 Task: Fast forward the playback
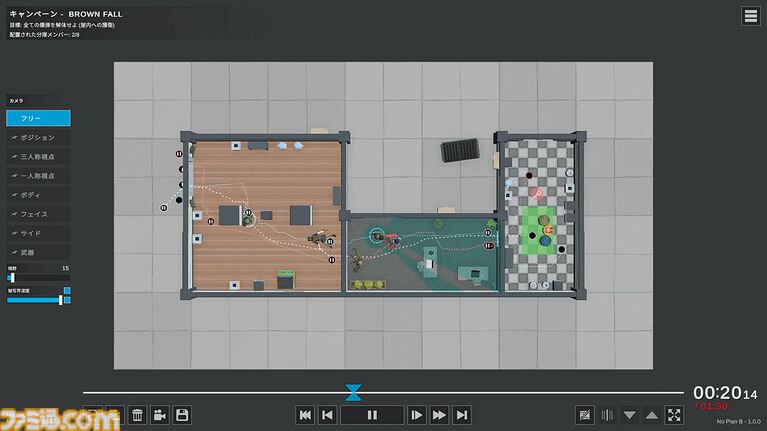[x=439, y=415]
